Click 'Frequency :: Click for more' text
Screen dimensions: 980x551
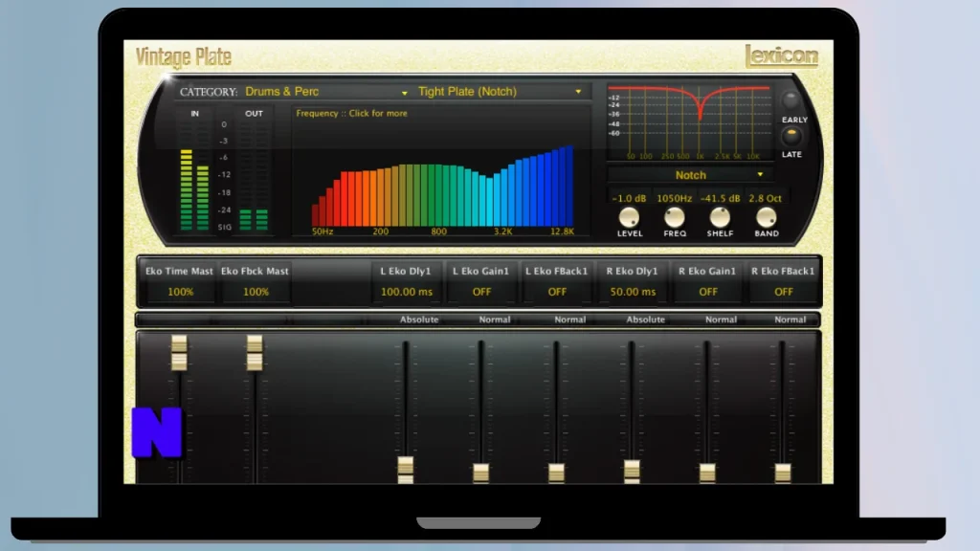tap(351, 113)
